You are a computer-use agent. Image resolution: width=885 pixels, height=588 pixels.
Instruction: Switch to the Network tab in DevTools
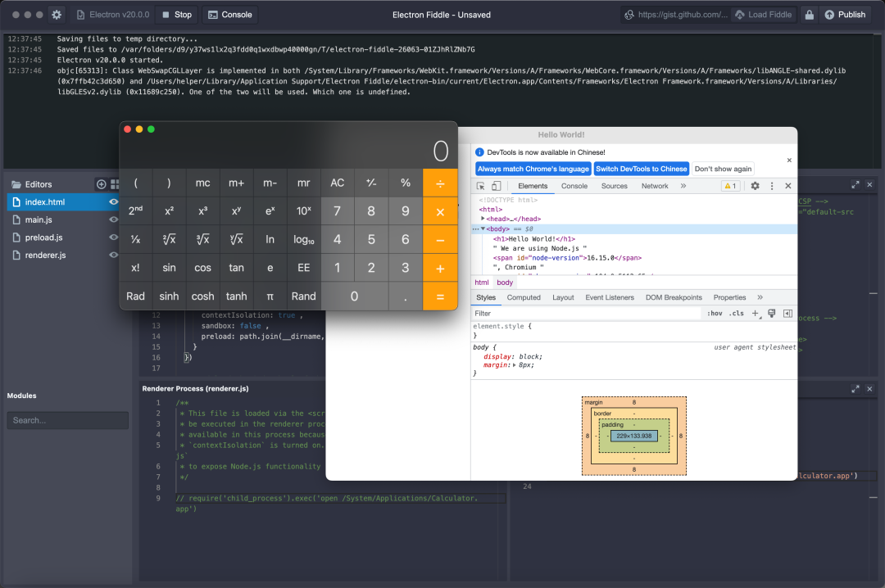click(x=655, y=187)
